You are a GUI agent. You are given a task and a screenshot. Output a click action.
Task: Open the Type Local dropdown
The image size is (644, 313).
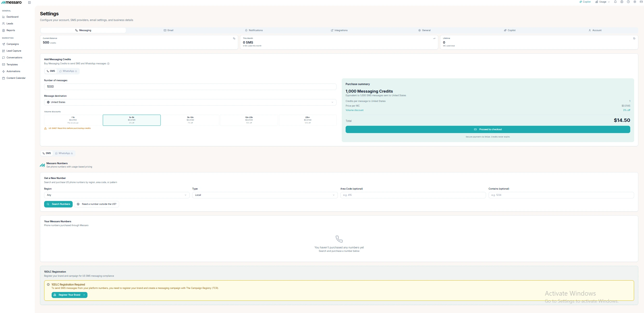click(265, 195)
